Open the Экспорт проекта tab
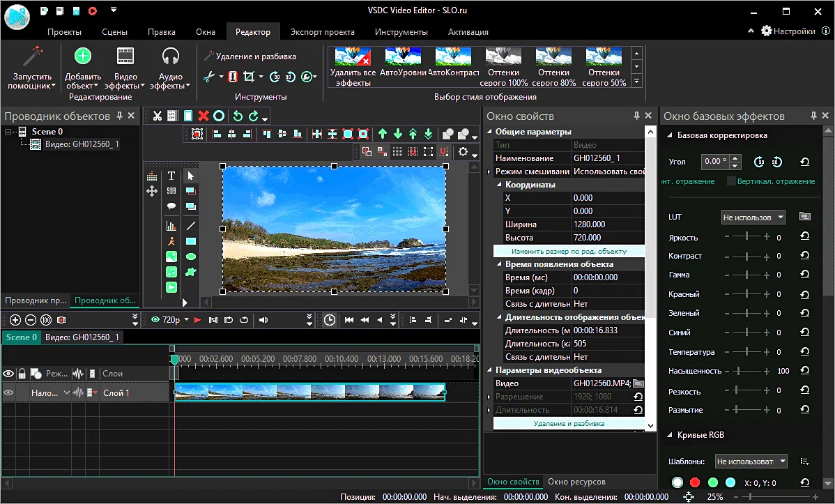This screenshot has width=835, height=504. 322,32
